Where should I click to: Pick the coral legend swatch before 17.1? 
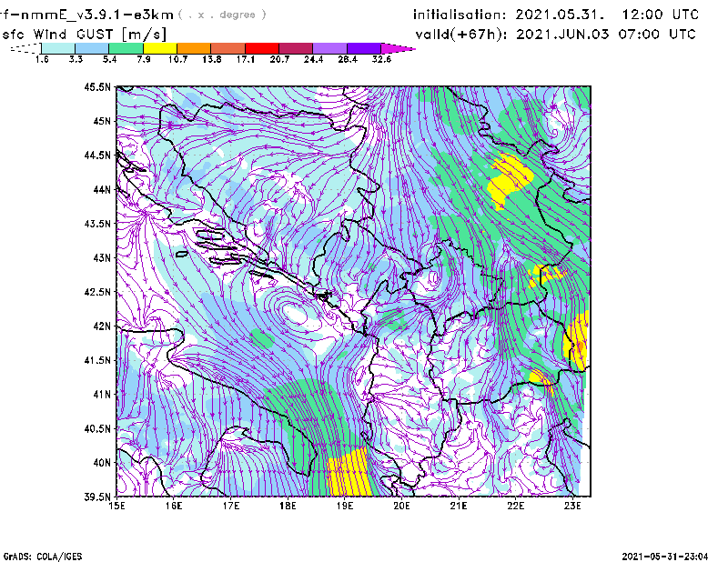[x=228, y=48]
